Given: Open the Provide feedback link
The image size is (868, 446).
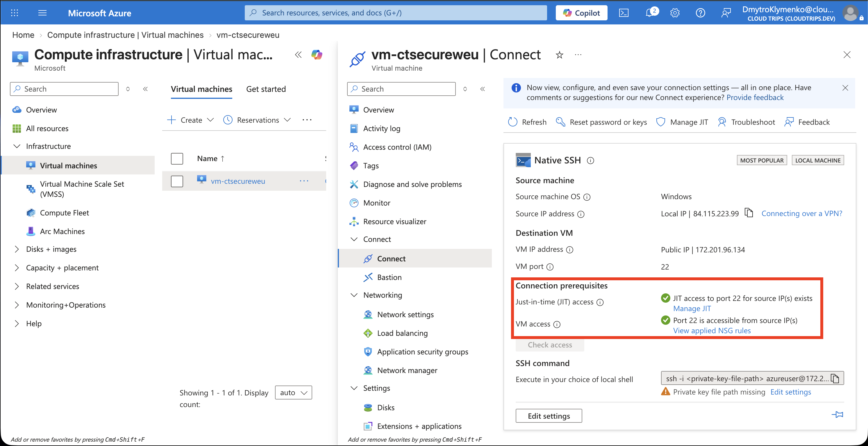Looking at the screenshot, I should [x=755, y=97].
